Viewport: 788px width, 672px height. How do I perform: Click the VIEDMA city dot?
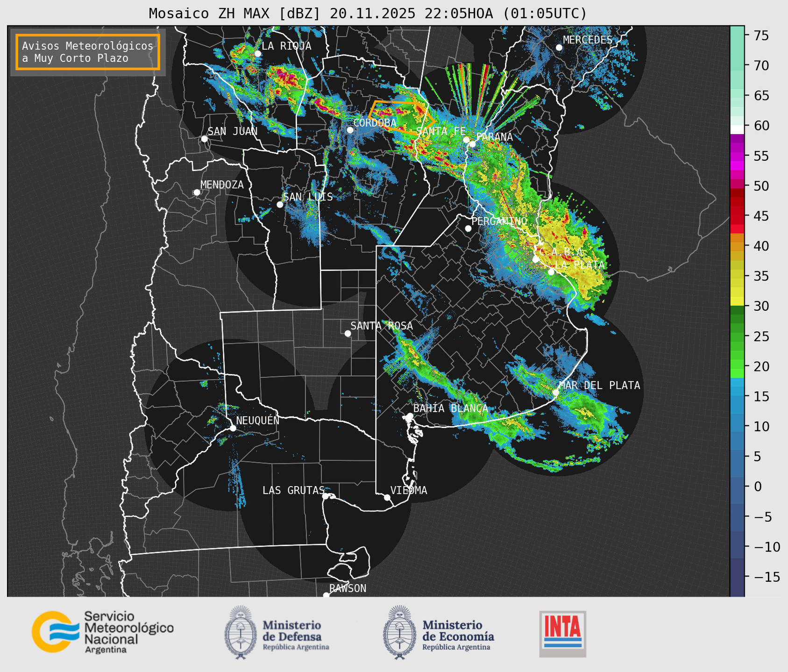pos(387,498)
